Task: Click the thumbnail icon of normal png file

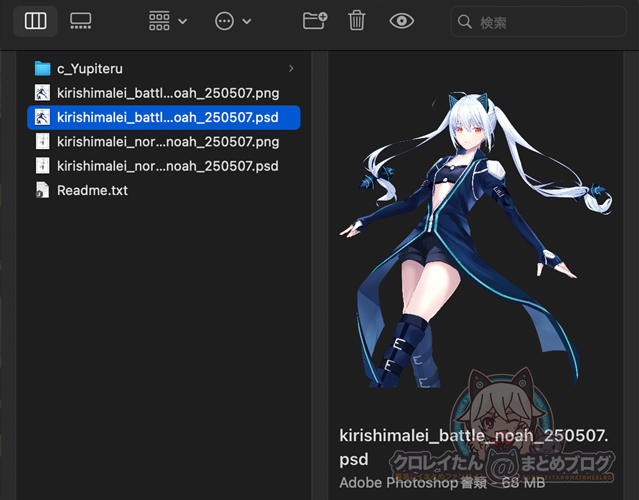Action: [42, 142]
